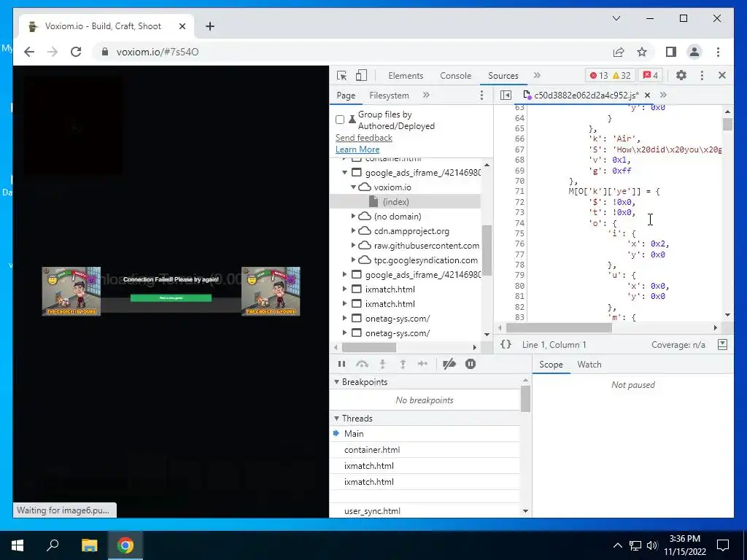Screen dimensions: 747x560
Task: Click the green button under Connection Failed
Action: pyautogui.click(x=171, y=297)
